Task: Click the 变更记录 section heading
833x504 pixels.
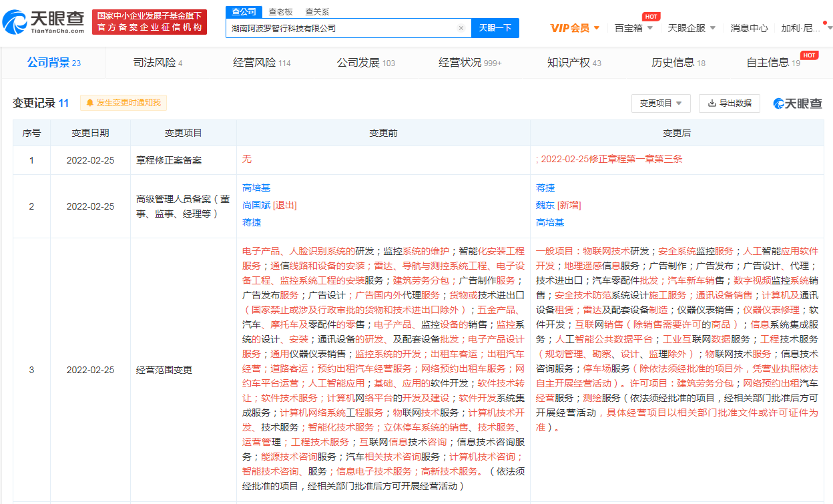Action: [x=41, y=103]
